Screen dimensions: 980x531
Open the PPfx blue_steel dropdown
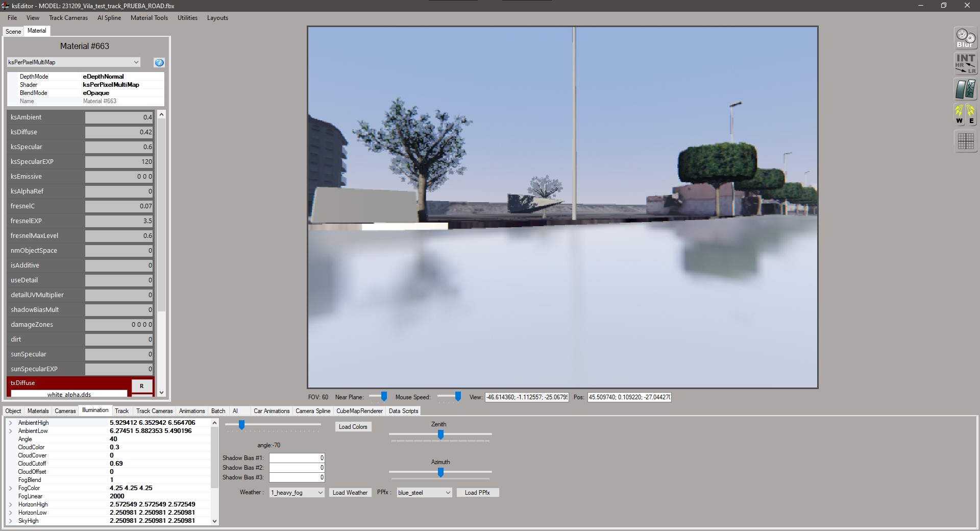point(424,493)
